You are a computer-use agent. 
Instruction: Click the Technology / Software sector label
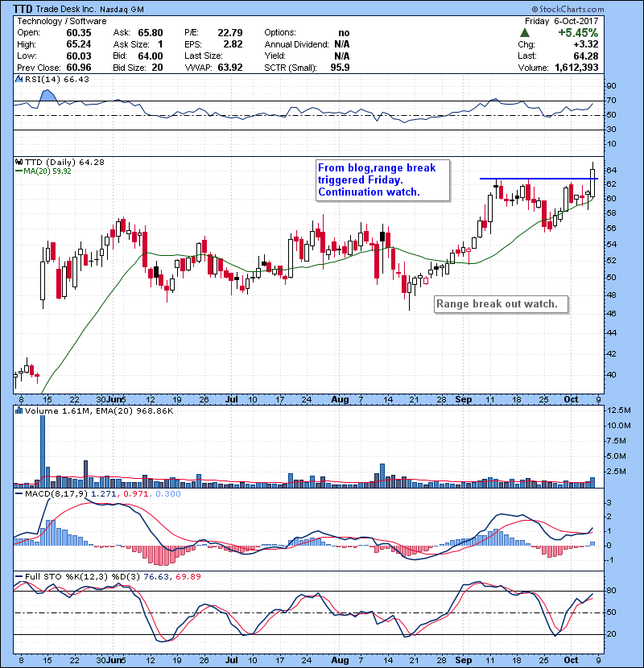click(x=56, y=21)
